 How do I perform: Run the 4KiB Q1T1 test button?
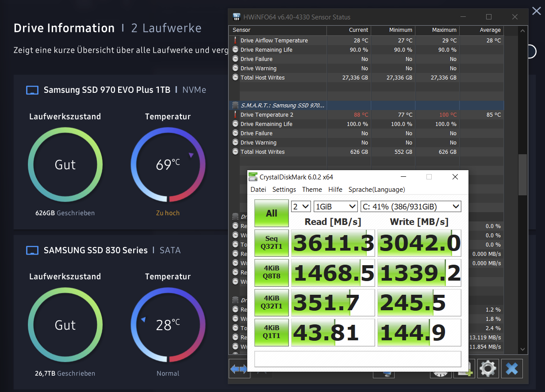[x=272, y=332]
